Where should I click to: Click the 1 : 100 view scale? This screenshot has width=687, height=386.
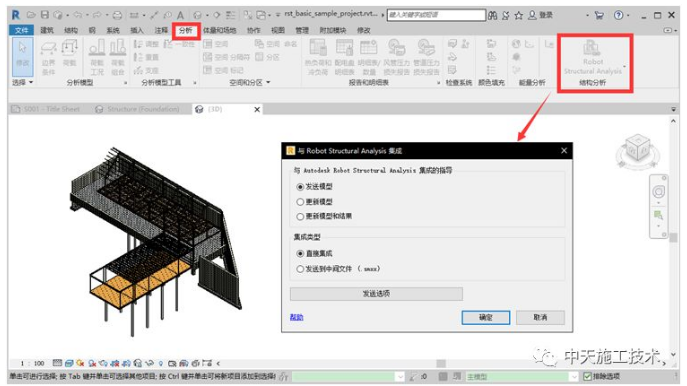point(33,363)
